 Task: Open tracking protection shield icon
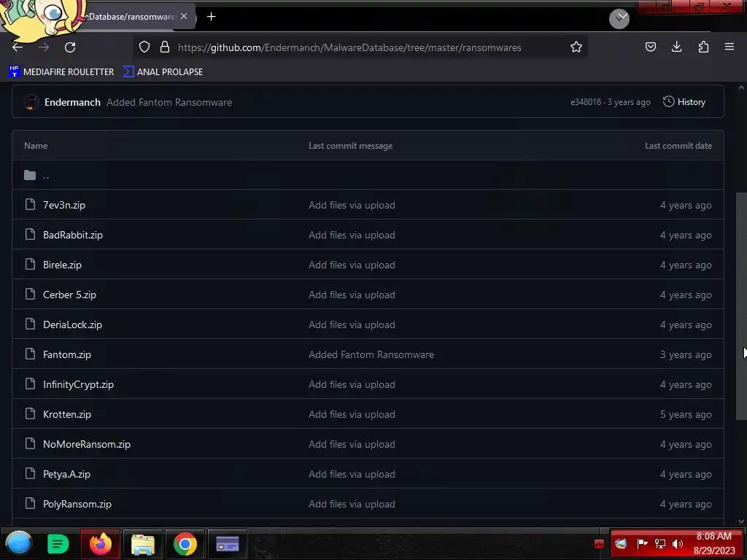[144, 47]
